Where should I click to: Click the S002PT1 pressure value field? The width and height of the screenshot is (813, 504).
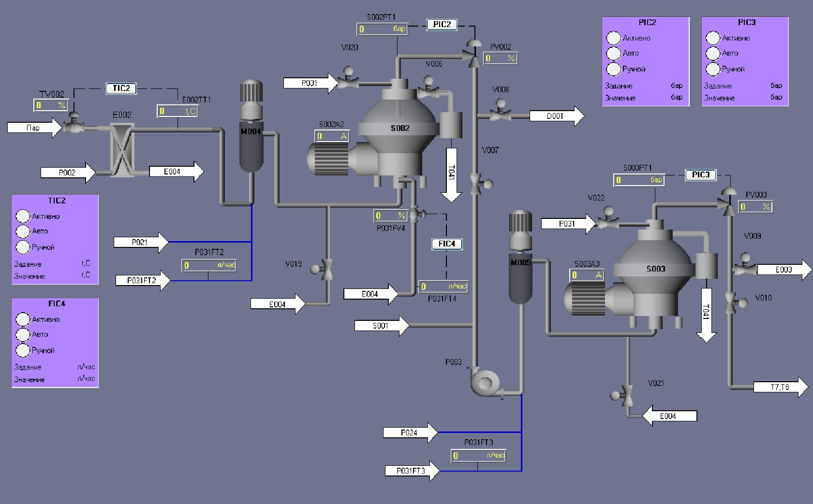382,29
